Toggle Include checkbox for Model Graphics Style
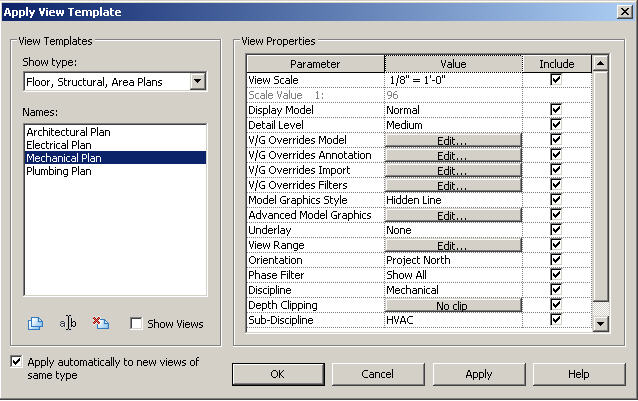Screen dimensions: 638x401 click(556, 200)
